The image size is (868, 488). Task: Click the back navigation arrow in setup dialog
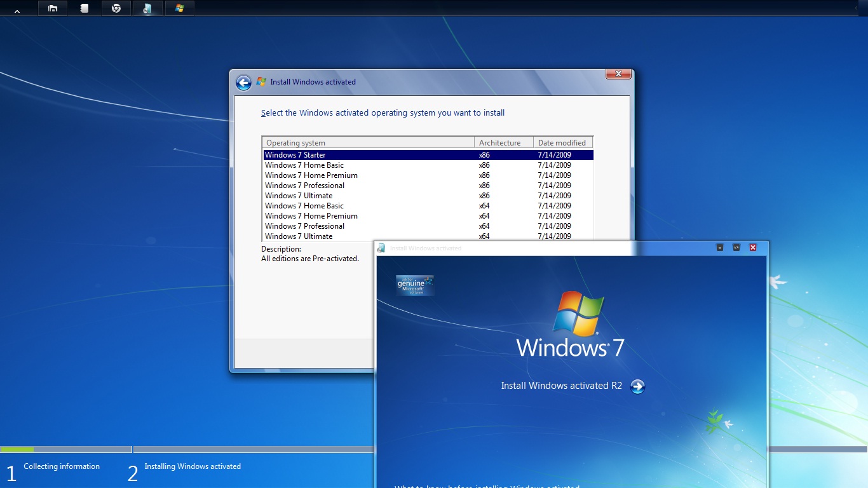243,83
